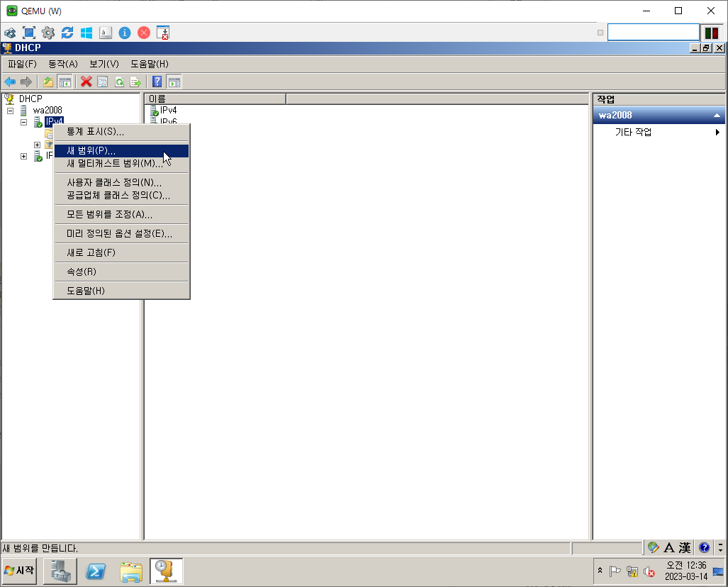Open the QEMU keyboard key icon
The width and height of the screenshot is (728, 587).
pyautogui.click(x=106, y=33)
